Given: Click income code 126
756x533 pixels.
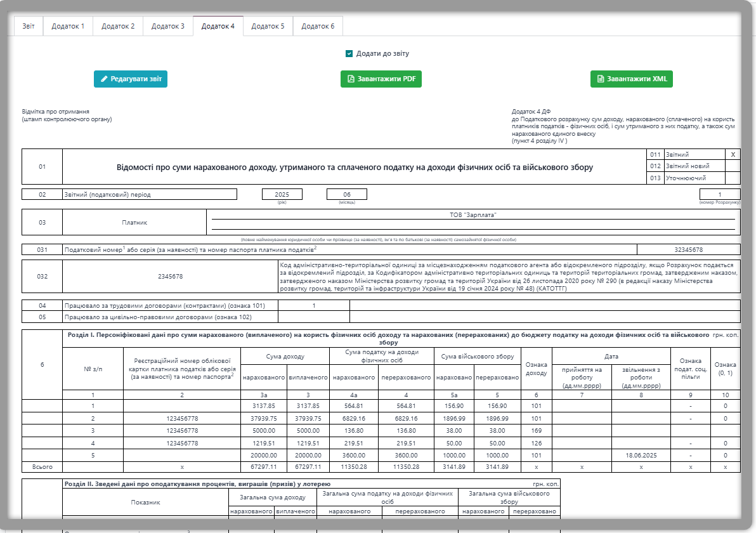Looking at the screenshot, I should 536,444.
